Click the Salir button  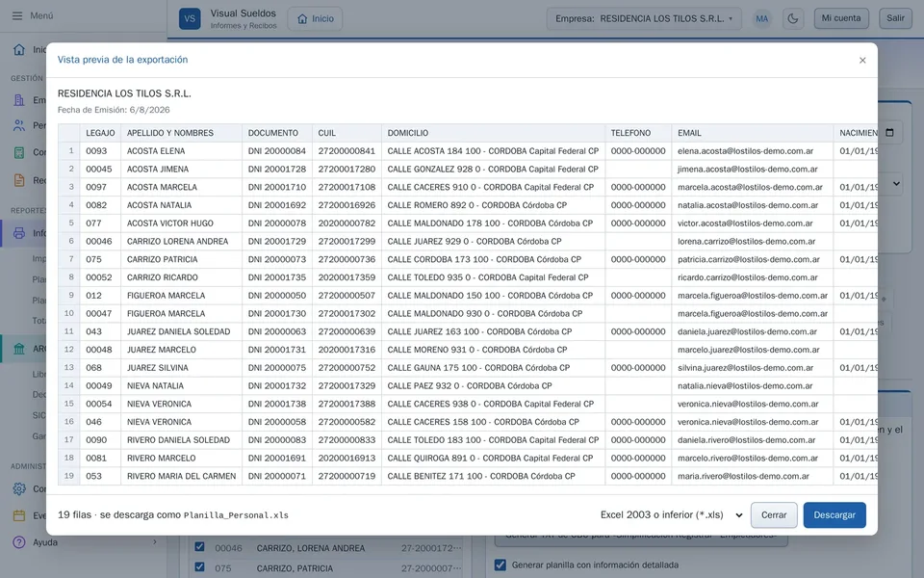[x=895, y=17]
